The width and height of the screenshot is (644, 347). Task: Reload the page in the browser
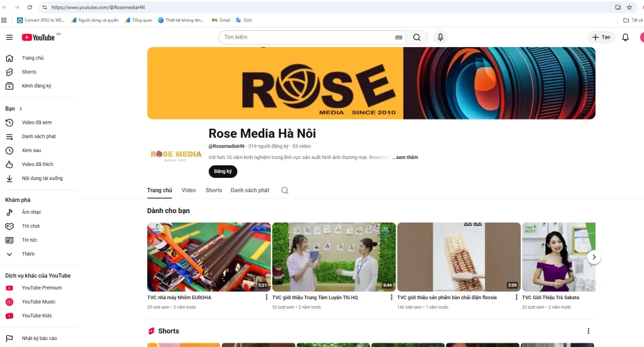click(x=30, y=8)
